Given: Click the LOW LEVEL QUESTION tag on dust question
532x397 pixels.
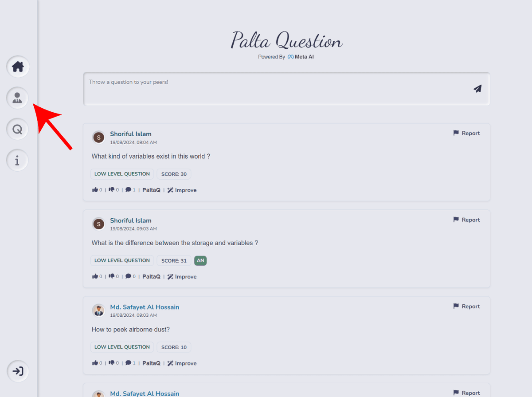Looking at the screenshot, I should pyautogui.click(x=121, y=347).
